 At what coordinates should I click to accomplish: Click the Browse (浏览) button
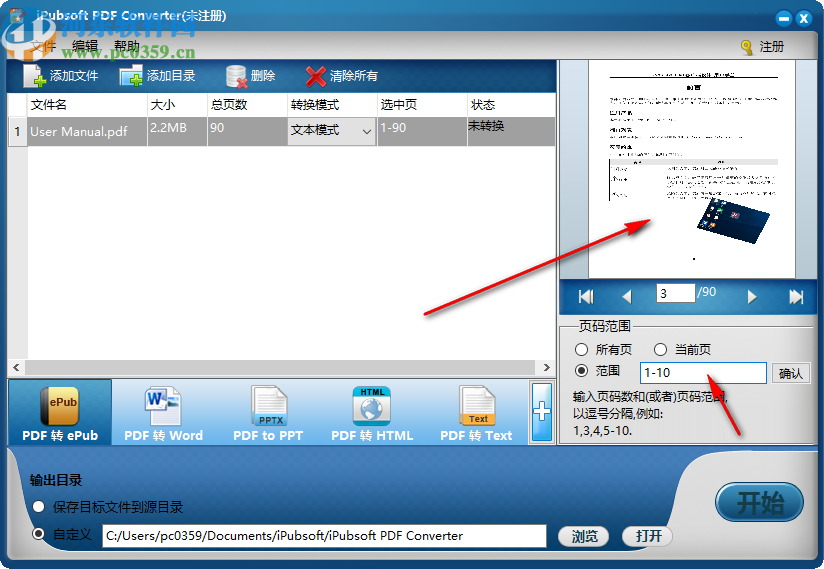(584, 536)
